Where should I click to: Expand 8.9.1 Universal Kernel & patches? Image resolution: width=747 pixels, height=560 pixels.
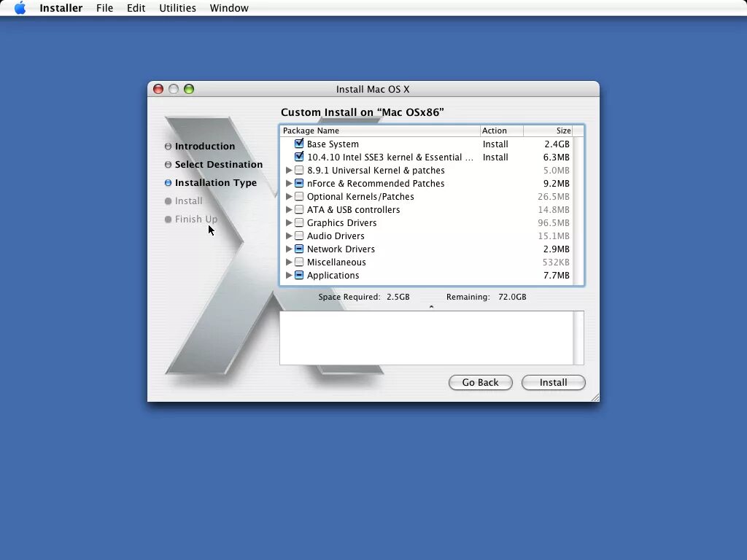(x=289, y=170)
